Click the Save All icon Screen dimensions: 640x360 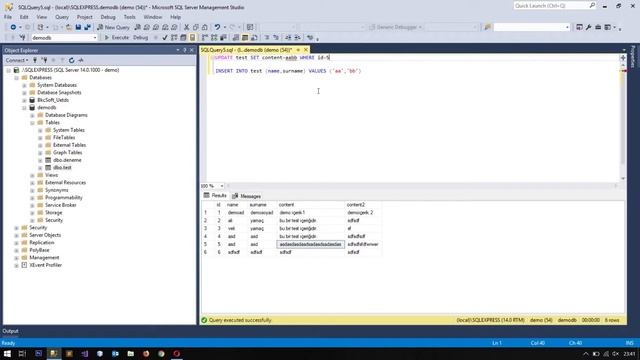(87, 27)
